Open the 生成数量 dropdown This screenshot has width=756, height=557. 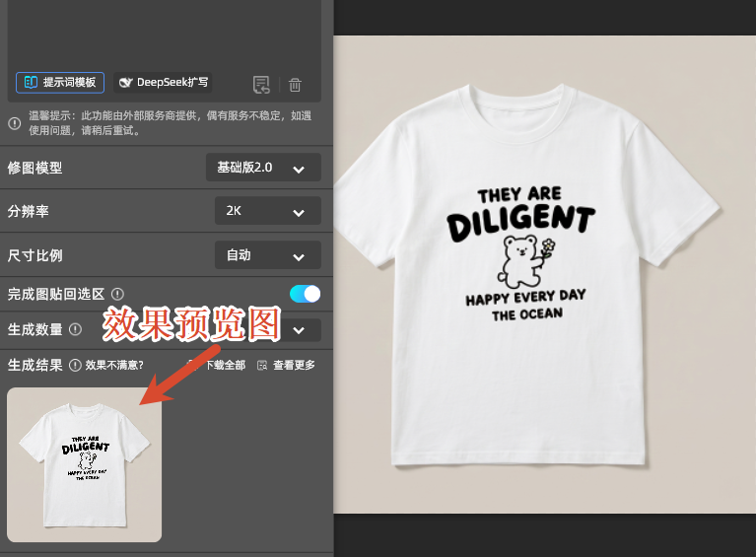pyautogui.click(x=299, y=330)
